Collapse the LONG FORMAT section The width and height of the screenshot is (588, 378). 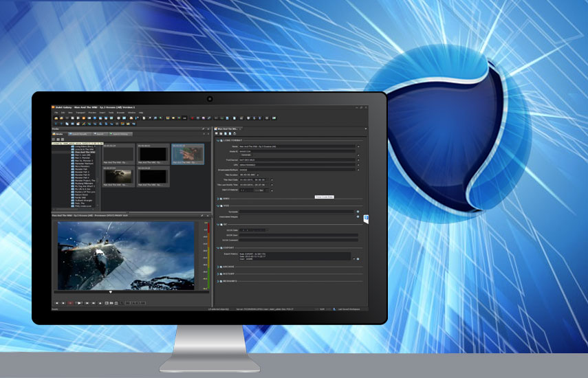(218, 140)
